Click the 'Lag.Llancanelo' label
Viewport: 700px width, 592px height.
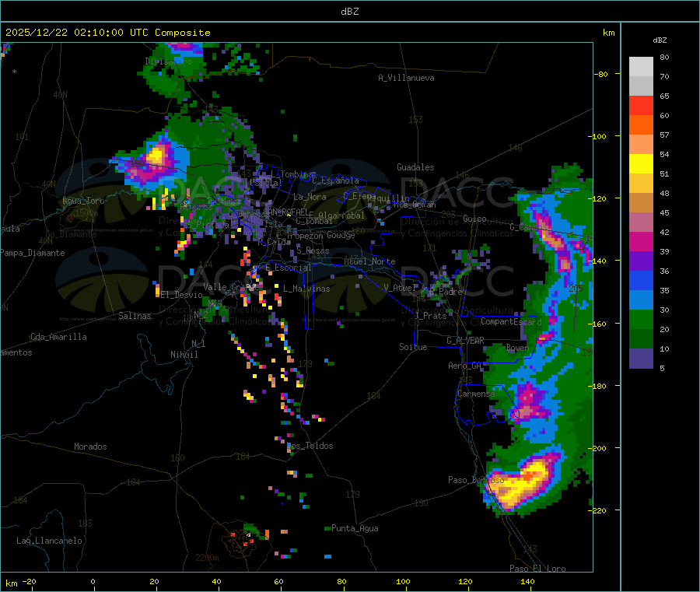pyautogui.click(x=49, y=541)
